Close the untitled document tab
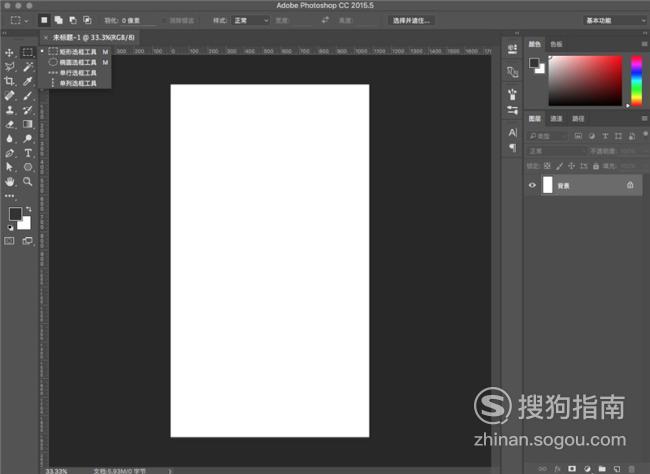The width and height of the screenshot is (650, 474). pos(46,37)
